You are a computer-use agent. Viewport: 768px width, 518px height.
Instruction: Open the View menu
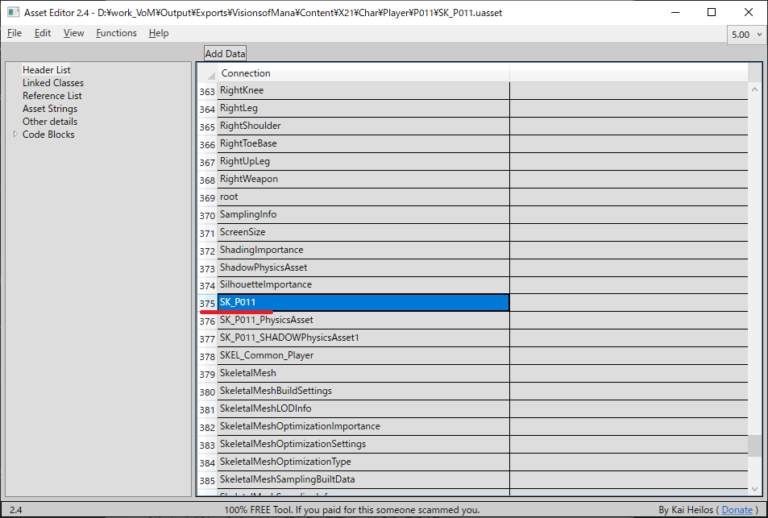click(73, 33)
